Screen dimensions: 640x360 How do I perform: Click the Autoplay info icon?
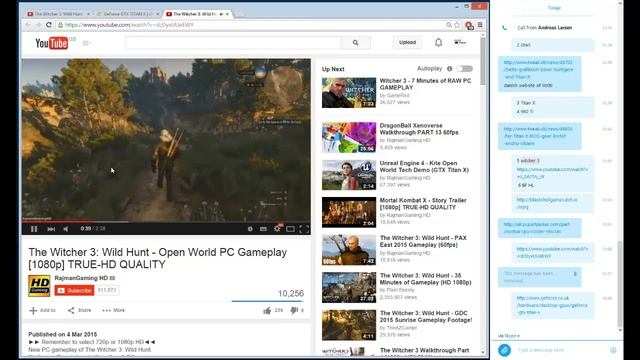point(449,69)
